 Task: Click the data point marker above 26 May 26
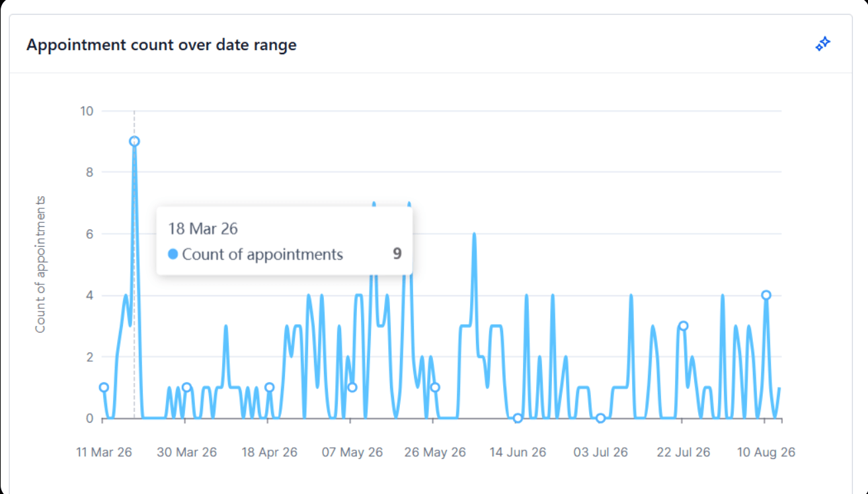click(435, 388)
